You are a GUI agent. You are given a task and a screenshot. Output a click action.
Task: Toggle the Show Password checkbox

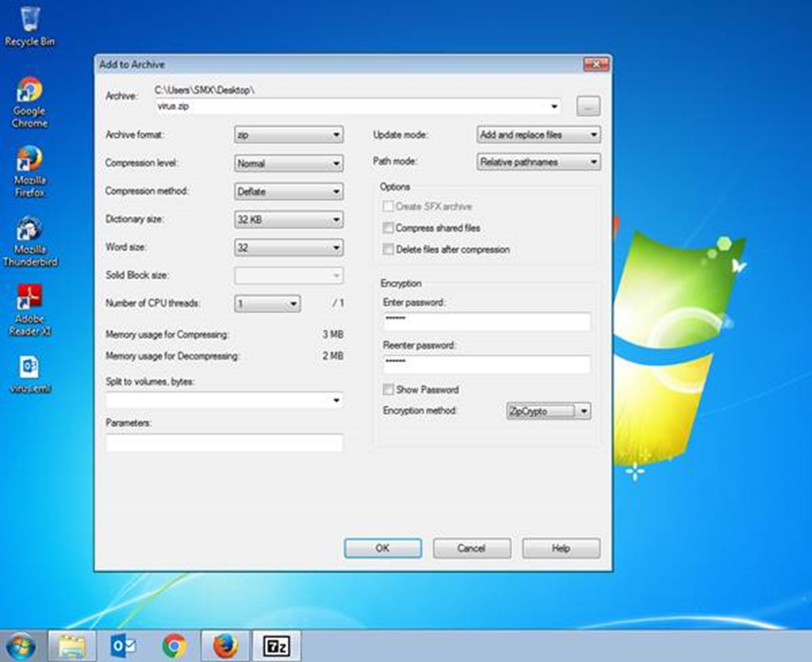pyautogui.click(x=389, y=389)
